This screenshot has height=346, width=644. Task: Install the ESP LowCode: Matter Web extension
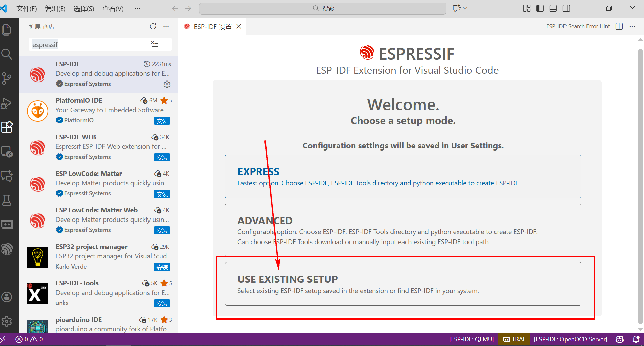pos(162,230)
